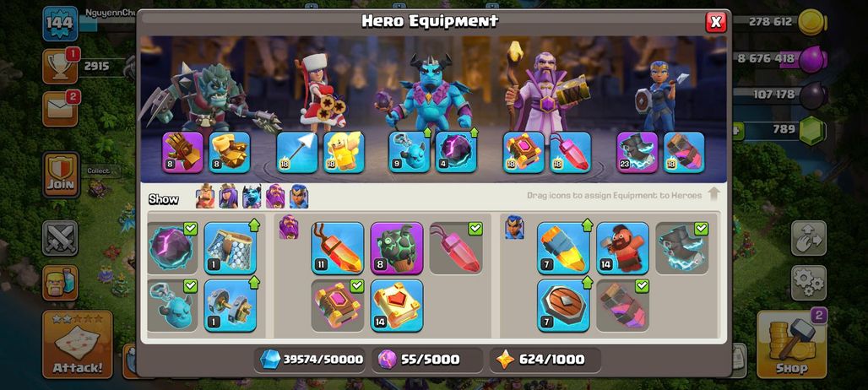868x390 pixels.
Task: Filter equipment by Archer Queen portrait
Action: 228,197
